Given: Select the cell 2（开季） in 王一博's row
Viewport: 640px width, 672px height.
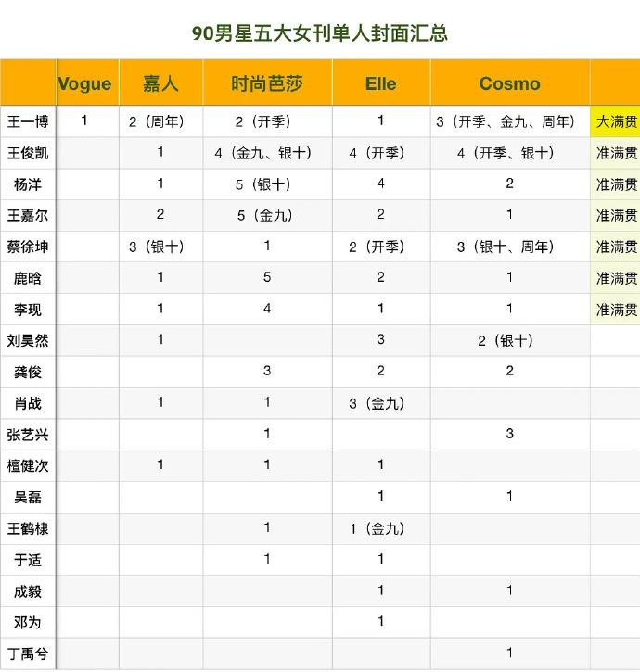Looking at the screenshot, I should (x=267, y=121).
